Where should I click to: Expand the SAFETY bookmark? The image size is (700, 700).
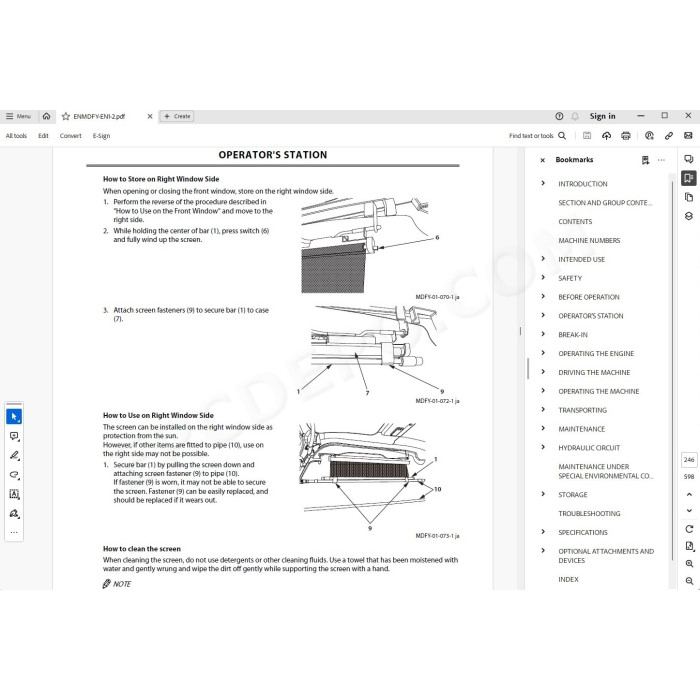pyautogui.click(x=543, y=277)
